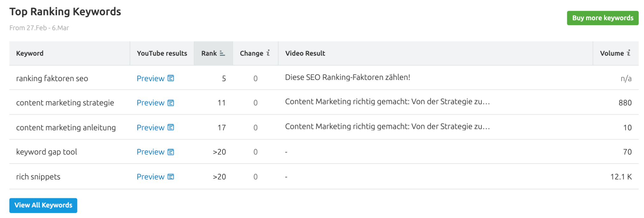Click the Top Ranking Keywords heading

[65, 12]
